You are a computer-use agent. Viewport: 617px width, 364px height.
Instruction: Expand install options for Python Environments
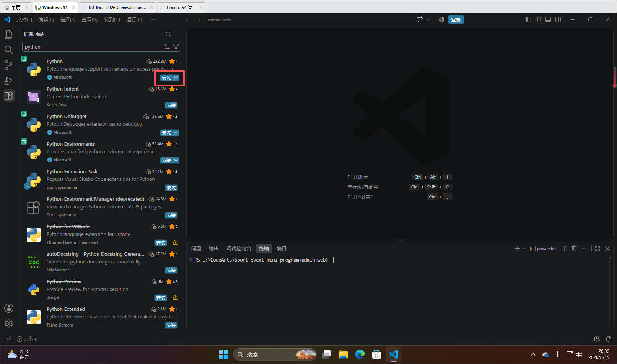[x=176, y=160]
